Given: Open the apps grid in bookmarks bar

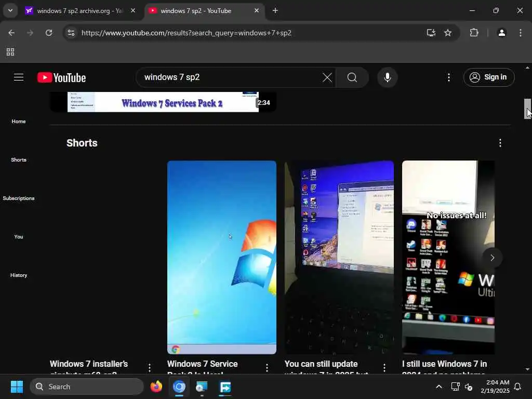Looking at the screenshot, I should coord(10,52).
